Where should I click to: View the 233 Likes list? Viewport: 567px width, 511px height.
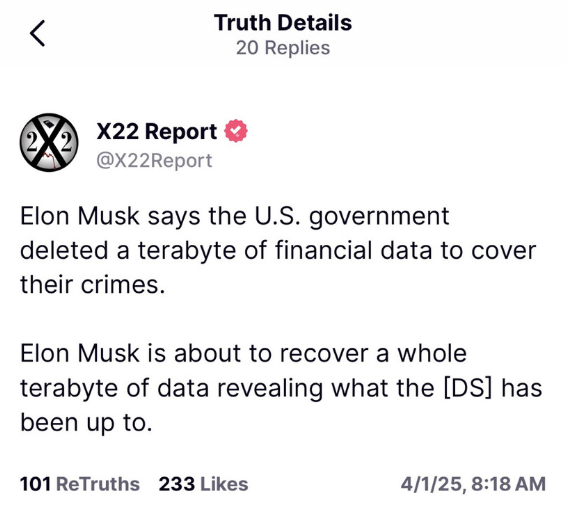pos(204,484)
